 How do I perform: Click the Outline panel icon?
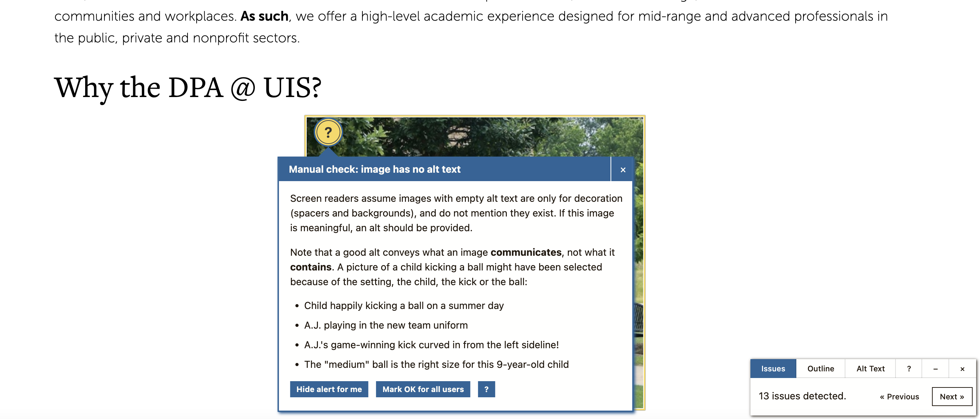click(821, 368)
